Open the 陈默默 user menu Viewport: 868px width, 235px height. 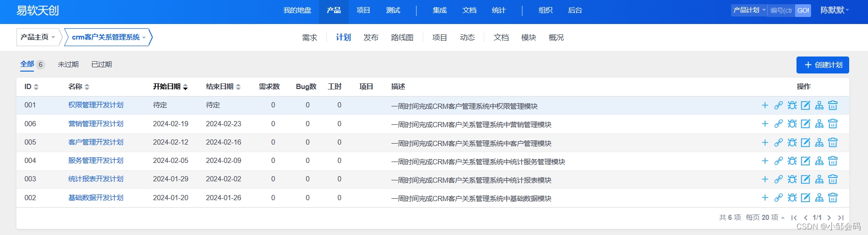pos(835,10)
